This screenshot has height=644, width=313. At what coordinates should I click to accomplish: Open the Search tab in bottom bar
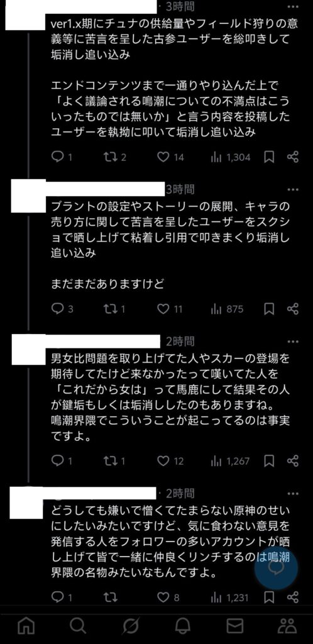[x=78, y=626]
